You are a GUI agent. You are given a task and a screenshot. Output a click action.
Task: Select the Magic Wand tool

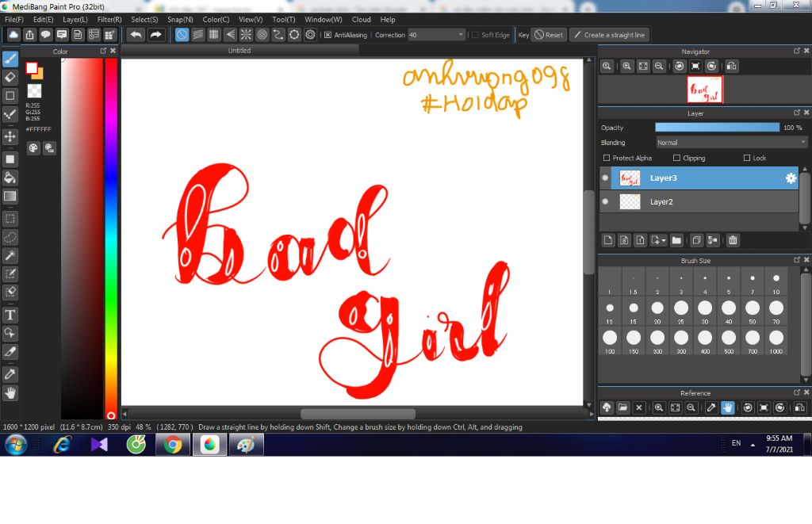tap(10, 255)
